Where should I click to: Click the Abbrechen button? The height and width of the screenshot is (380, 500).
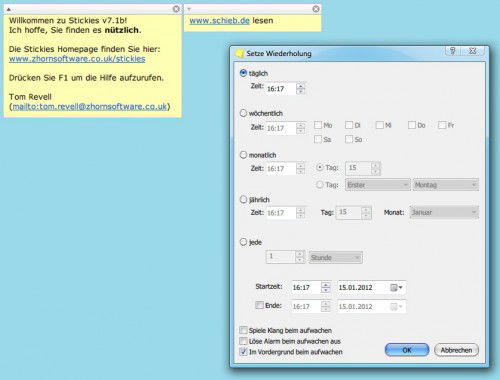tap(456, 350)
